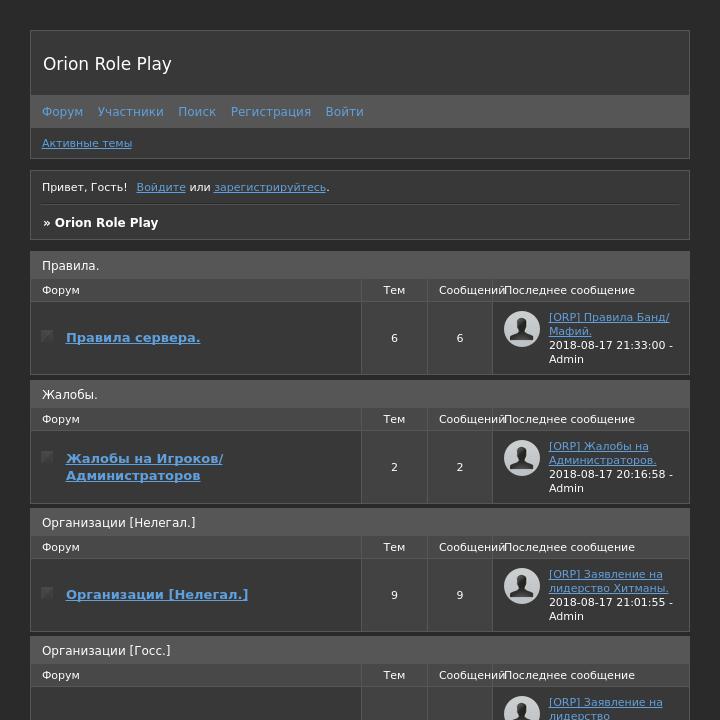Click the status icon next to Жалобы на Игроков/Администраторов

pyautogui.click(x=47, y=457)
